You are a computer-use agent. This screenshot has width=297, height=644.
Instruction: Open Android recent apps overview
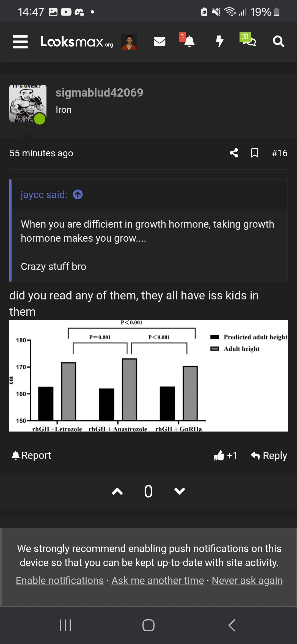click(x=65, y=625)
